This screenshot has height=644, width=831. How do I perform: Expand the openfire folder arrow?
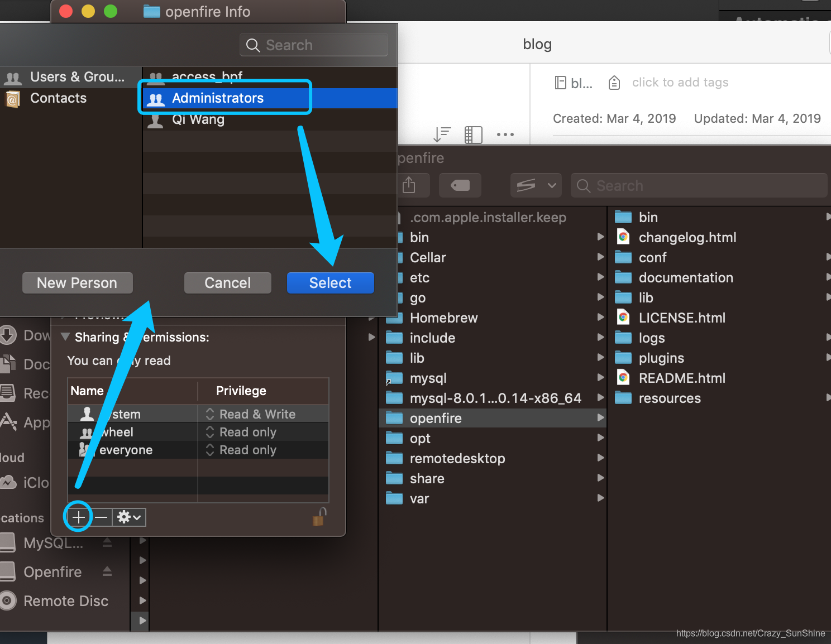pos(600,417)
